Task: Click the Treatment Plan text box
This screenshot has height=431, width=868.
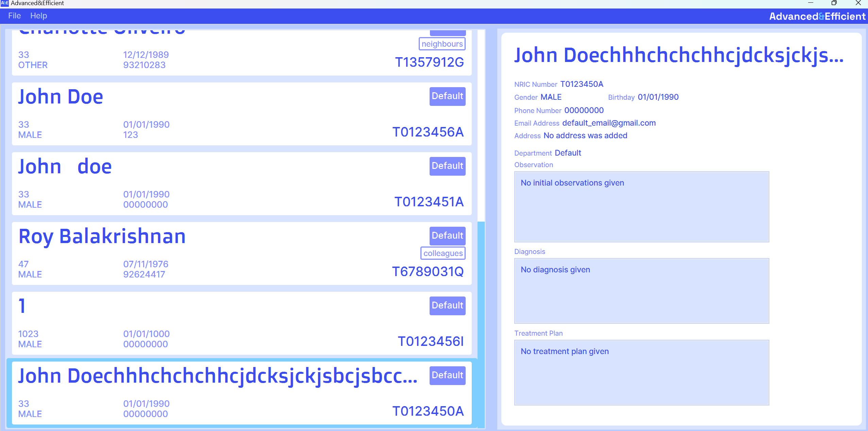Action: (x=641, y=372)
